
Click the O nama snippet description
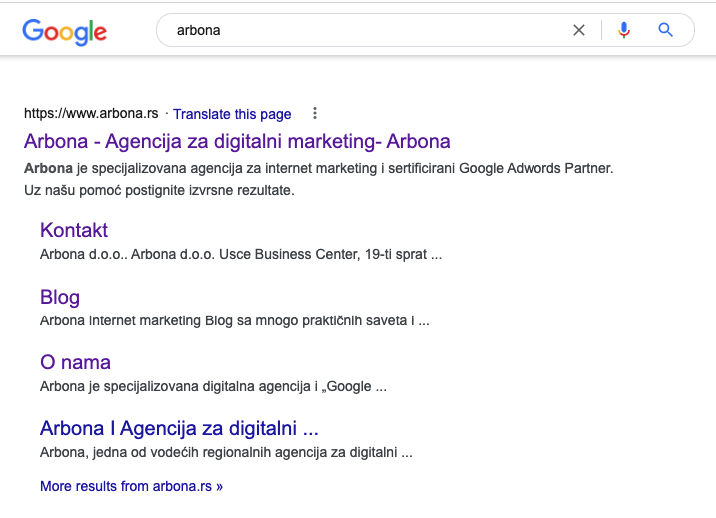[x=213, y=386]
